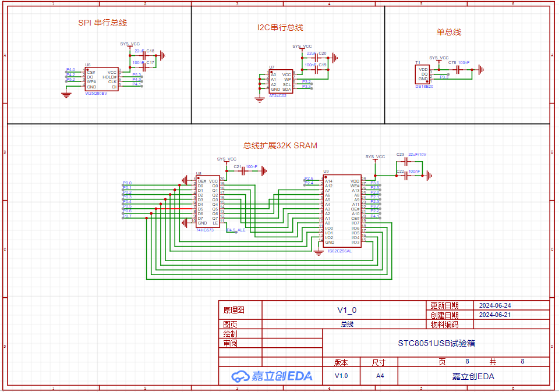Click the 原理图 label cell
The height and width of the screenshot is (392, 559).
(x=234, y=310)
